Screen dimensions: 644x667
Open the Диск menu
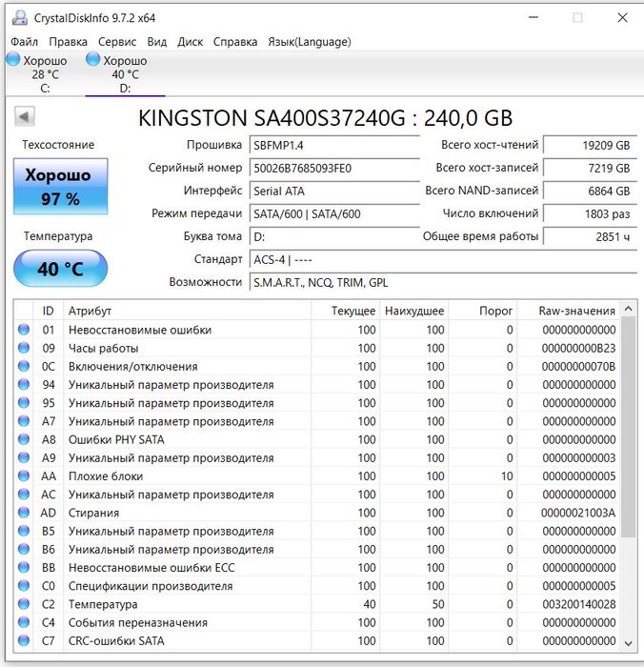191,42
